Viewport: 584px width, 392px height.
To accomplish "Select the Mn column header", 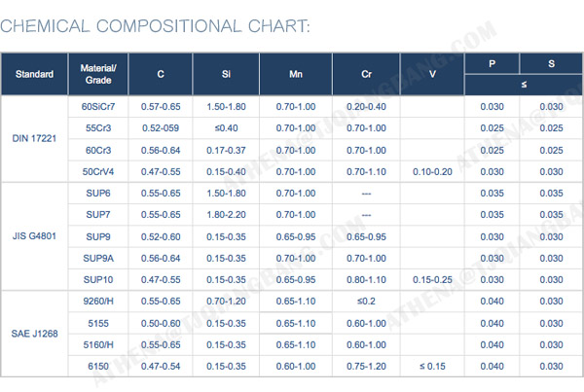I will point(296,73).
